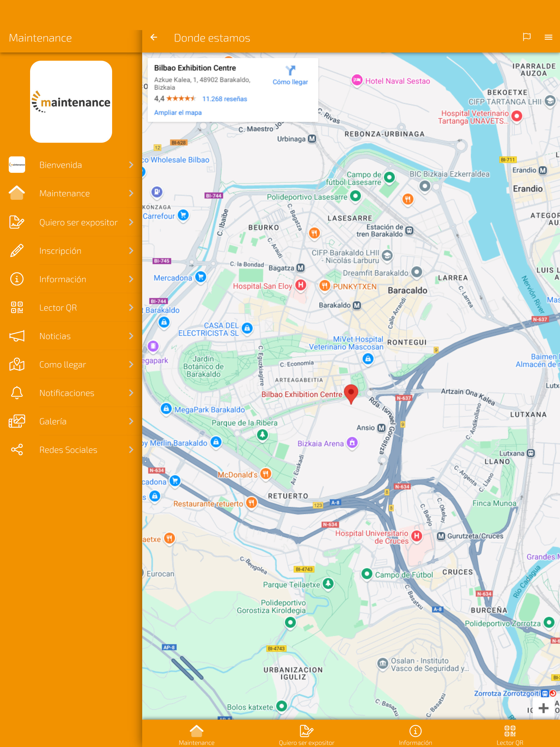Image resolution: width=560 pixels, height=747 pixels.
Task: Click the directions arrow icon in map card
Action: 290,70
